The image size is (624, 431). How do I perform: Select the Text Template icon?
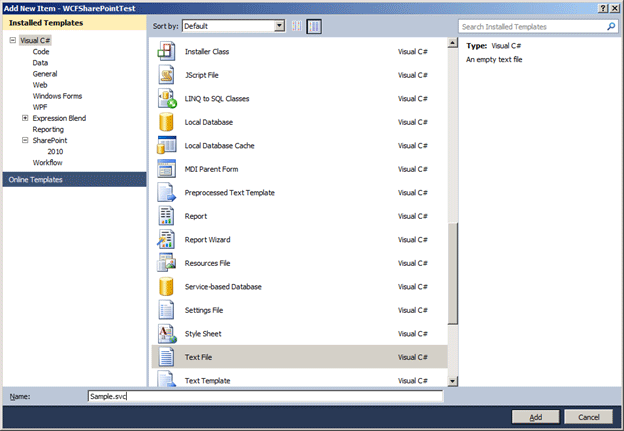click(x=166, y=378)
